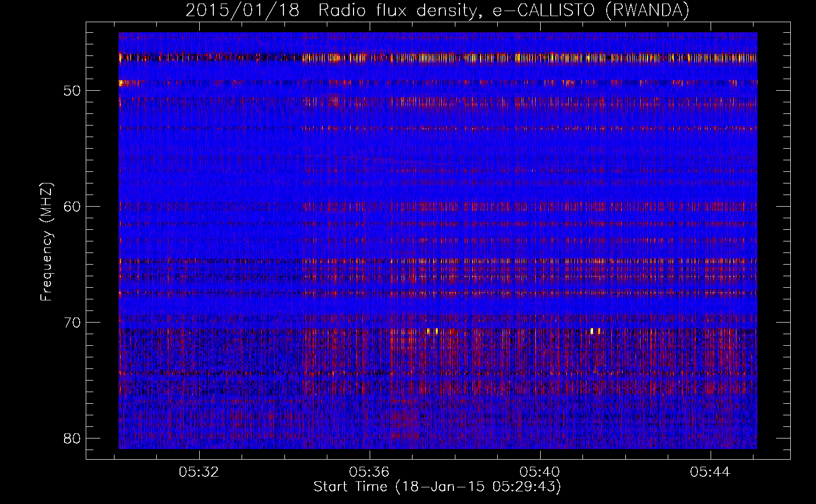
Task: Click the 60 frequency tick label
Action: pyautogui.click(x=73, y=207)
